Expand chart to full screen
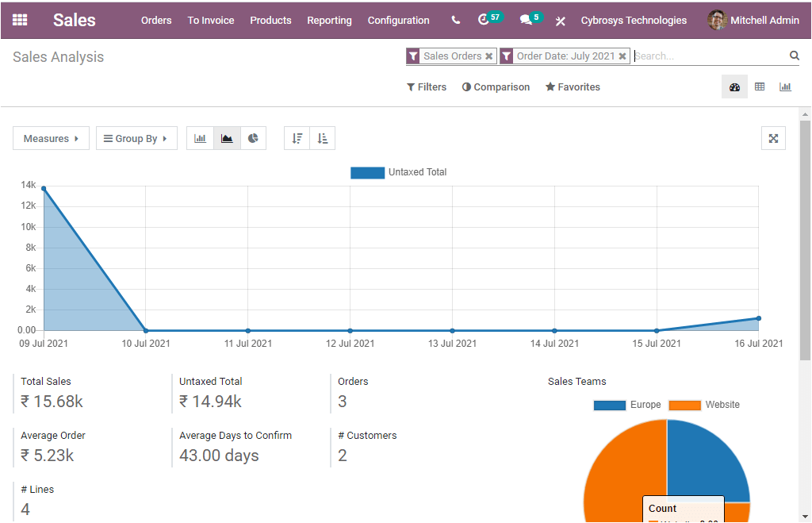Screen dimensions: 812x523 773,138
